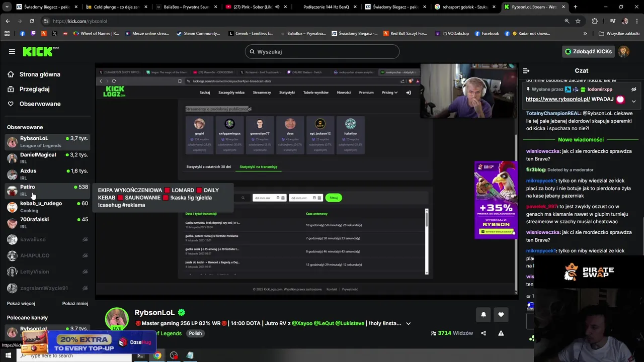Click browser back arrow

pos(8,21)
